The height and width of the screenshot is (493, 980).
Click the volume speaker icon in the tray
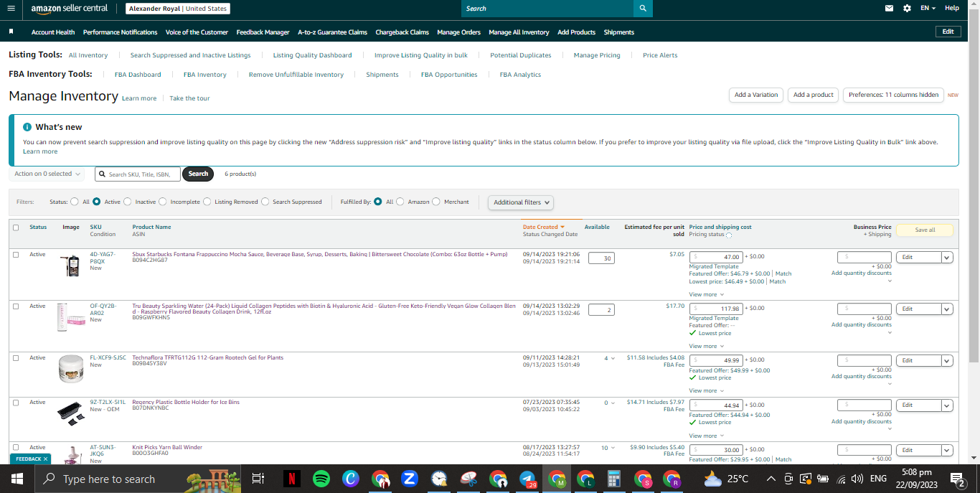point(857,479)
